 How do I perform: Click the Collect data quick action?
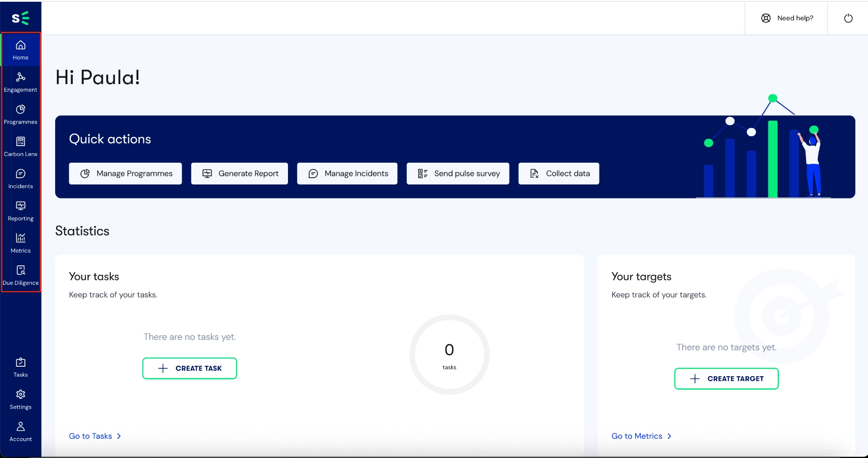tap(559, 174)
